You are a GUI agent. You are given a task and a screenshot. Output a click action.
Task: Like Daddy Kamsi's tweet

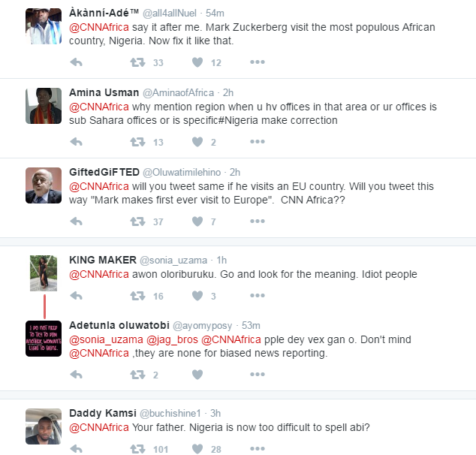pos(198,449)
